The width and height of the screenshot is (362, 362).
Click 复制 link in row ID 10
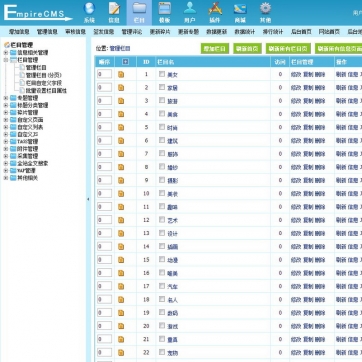(308, 194)
